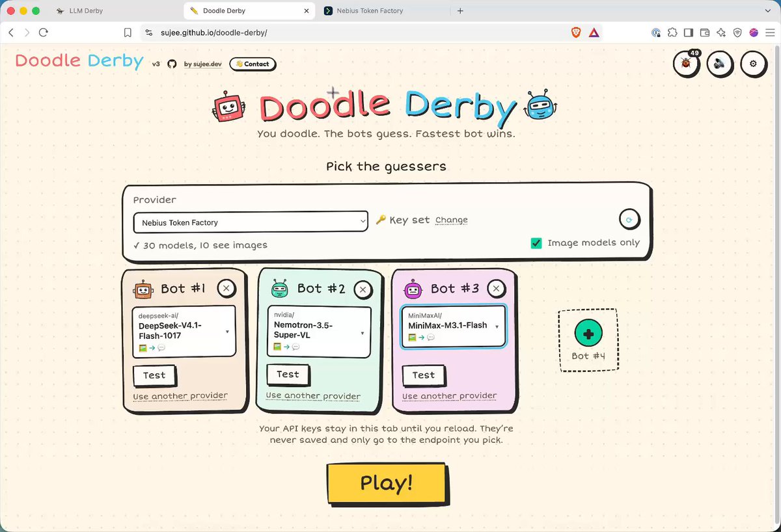Expand the DeepSeek-V4.1-Flash-1017 model dropdown
This screenshot has height=532, width=781.
tap(184, 332)
